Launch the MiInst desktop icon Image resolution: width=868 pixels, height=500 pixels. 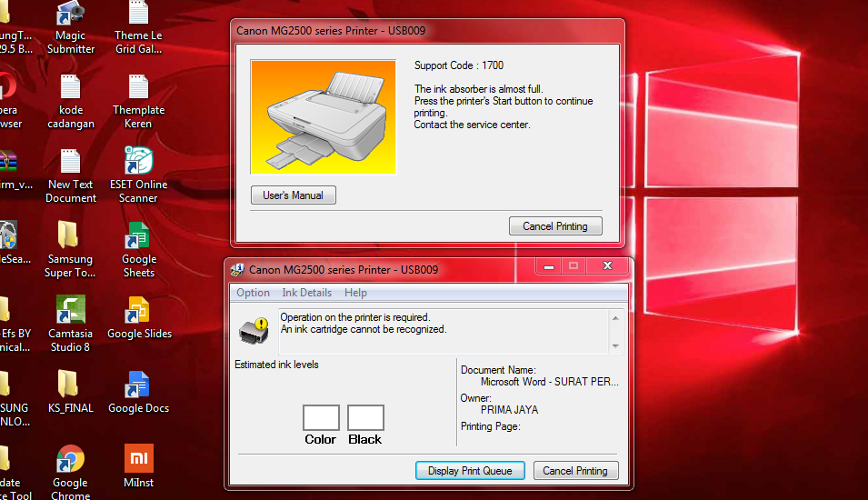pyautogui.click(x=138, y=466)
